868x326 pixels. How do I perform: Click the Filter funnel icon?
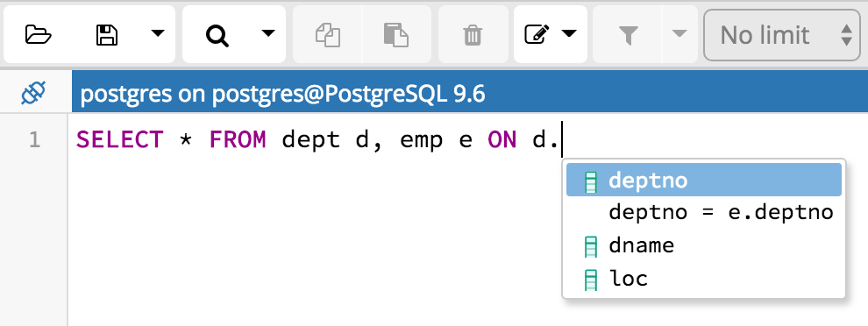pos(628,35)
